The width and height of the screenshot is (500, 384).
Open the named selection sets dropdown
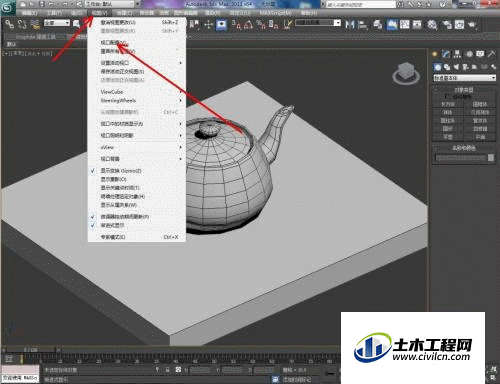(318, 23)
